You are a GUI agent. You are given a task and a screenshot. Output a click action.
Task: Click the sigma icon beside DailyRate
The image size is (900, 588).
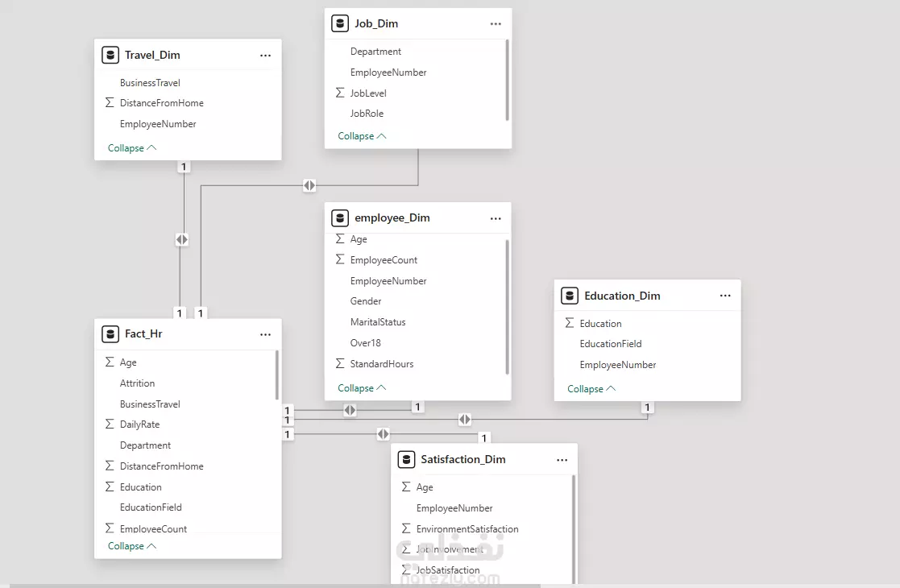click(110, 424)
